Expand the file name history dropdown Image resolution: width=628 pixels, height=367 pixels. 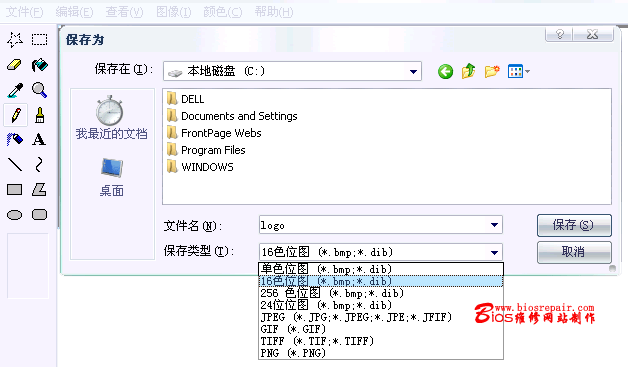(x=494, y=225)
